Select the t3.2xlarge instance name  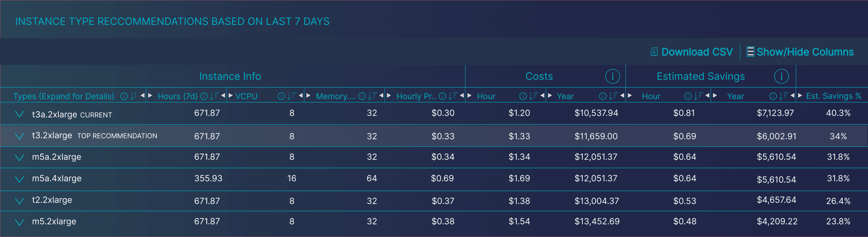point(52,135)
